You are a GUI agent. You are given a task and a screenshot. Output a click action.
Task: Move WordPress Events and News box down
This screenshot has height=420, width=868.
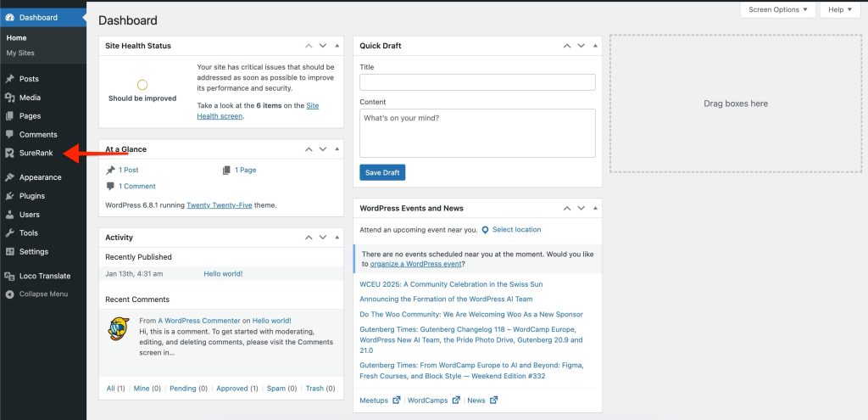[x=581, y=209]
